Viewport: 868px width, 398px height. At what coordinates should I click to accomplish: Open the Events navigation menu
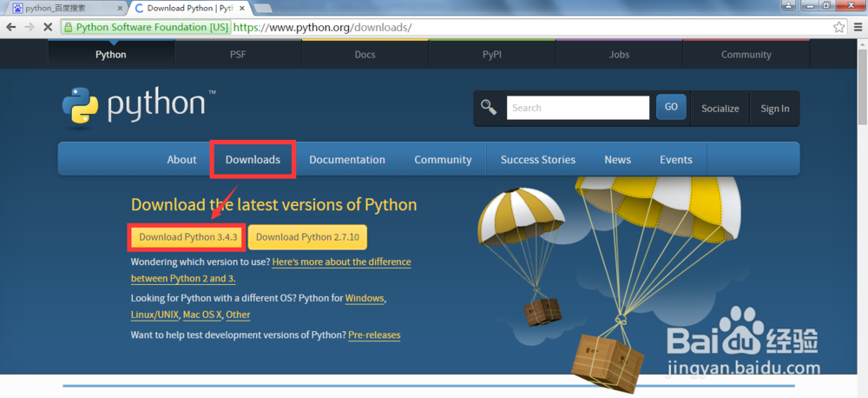coord(676,160)
